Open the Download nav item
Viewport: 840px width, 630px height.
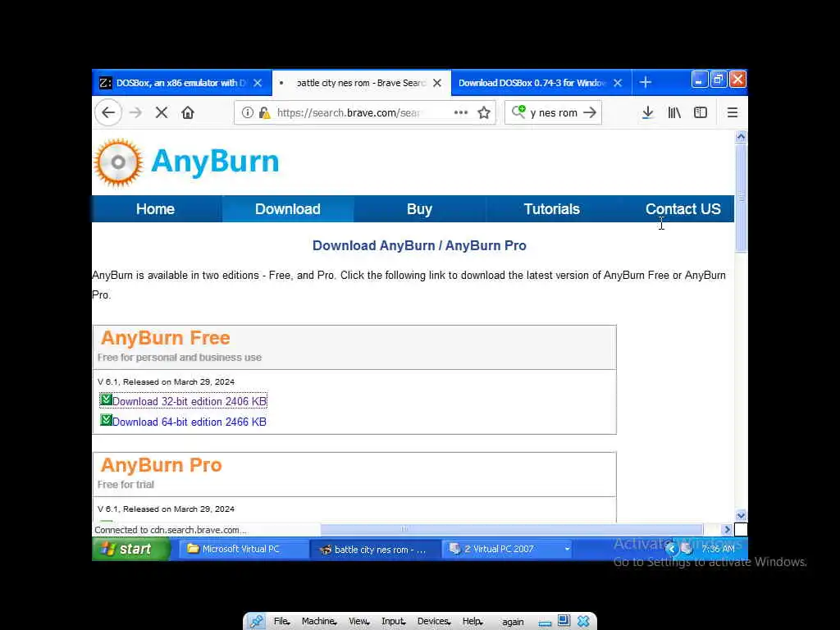[x=288, y=209]
